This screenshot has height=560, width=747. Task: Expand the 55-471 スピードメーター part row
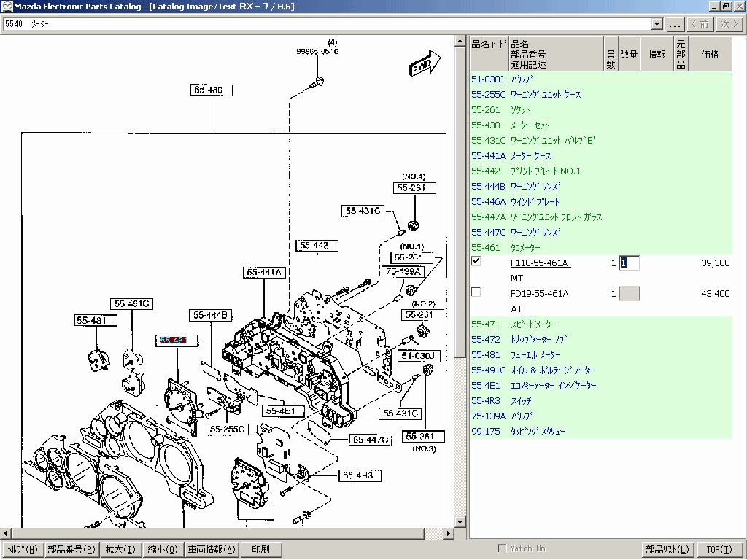(601, 324)
